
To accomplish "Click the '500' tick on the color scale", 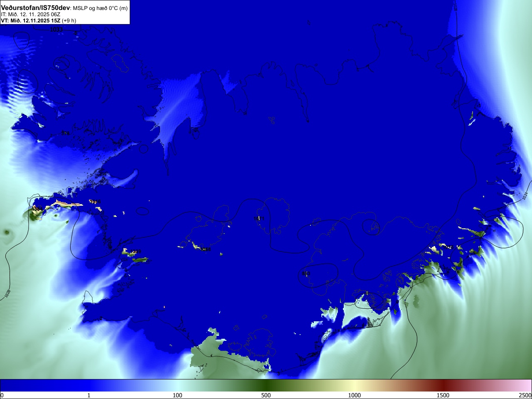I will (x=266, y=395).
